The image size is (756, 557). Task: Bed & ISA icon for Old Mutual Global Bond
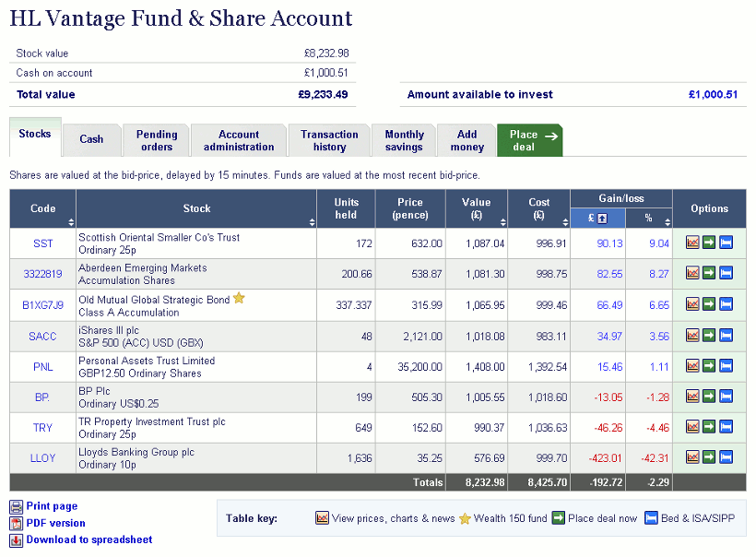(x=726, y=303)
